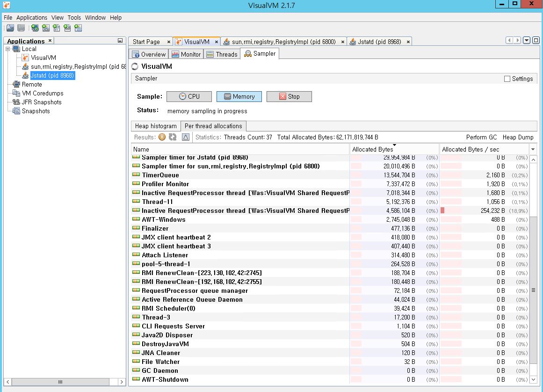This screenshot has height=392, width=543.
Task: Open the table column chooser dropdown
Action: 533,149
